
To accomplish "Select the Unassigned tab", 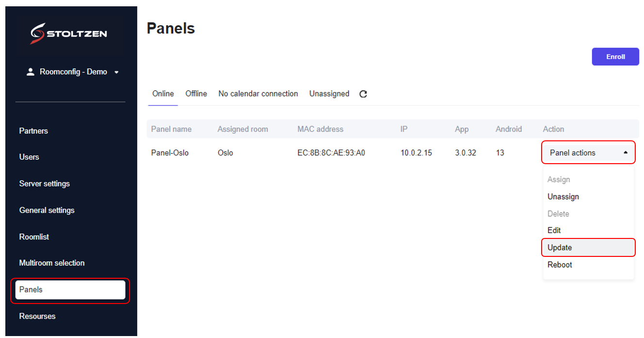I will pos(329,94).
